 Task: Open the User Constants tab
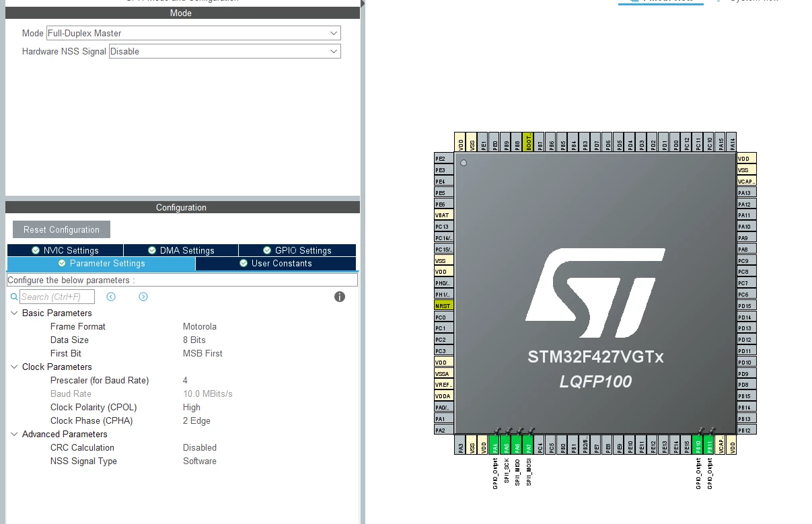click(276, 264)
